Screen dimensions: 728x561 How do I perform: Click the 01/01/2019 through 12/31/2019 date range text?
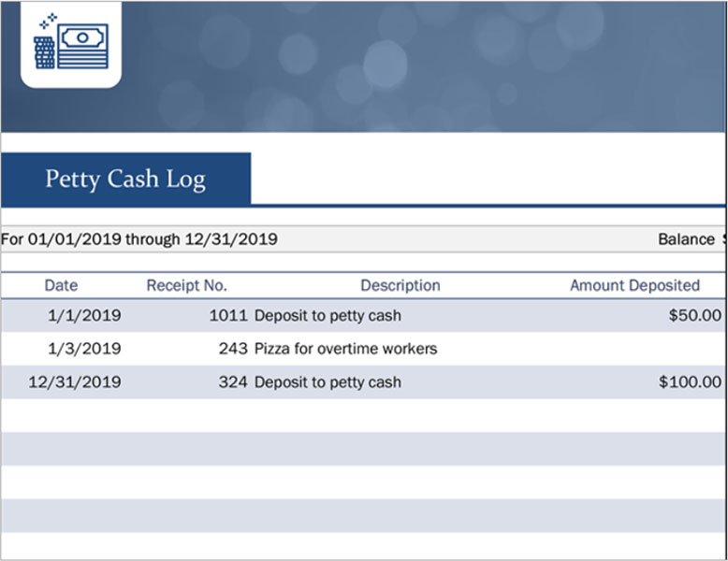tap(139, 239)
